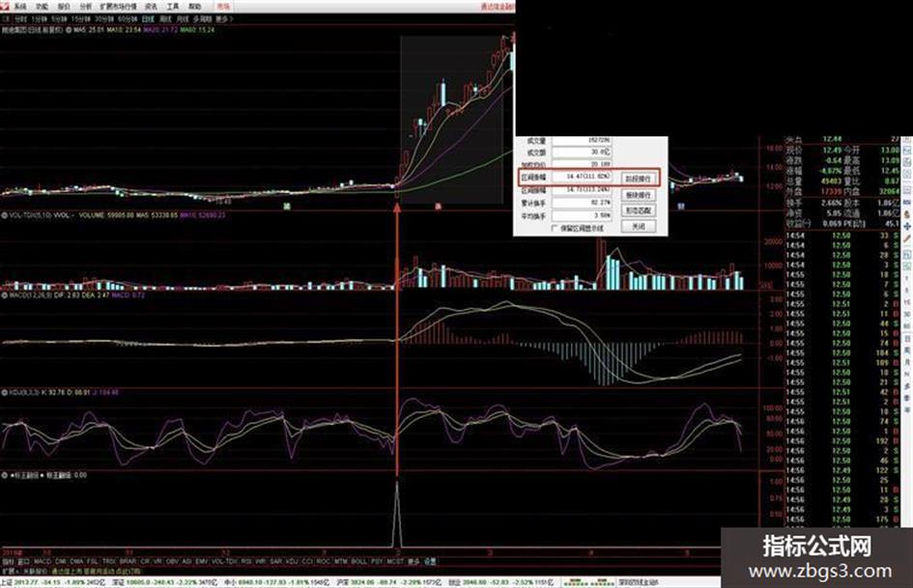This screenshot has width=913, height=588.
Task: Expand 更多 in the bottom indicator bar
Action: 413,562
